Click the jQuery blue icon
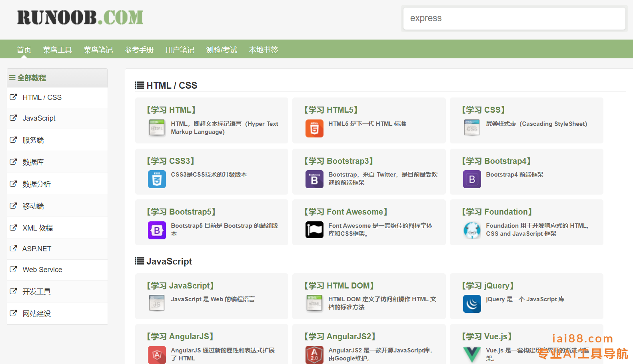 [472, 304]
